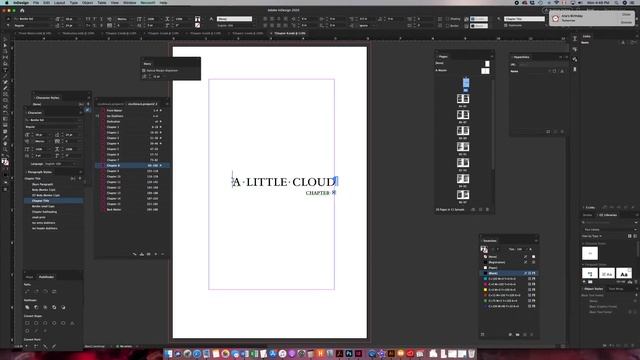640x360 pixels.
Task: Click A-Master thumbnail in Pages panel
Action: 485,71
